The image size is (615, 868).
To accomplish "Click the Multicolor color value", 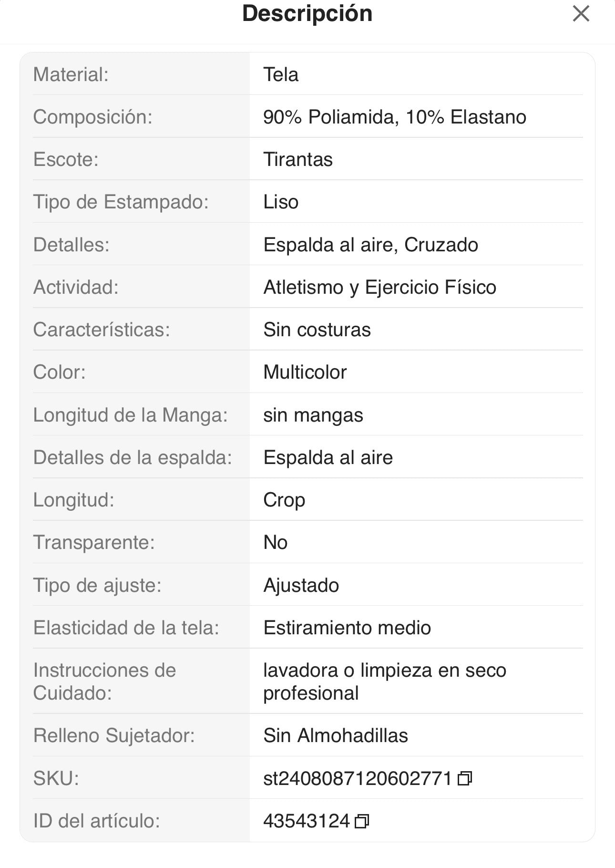I will tap(305, 372).
